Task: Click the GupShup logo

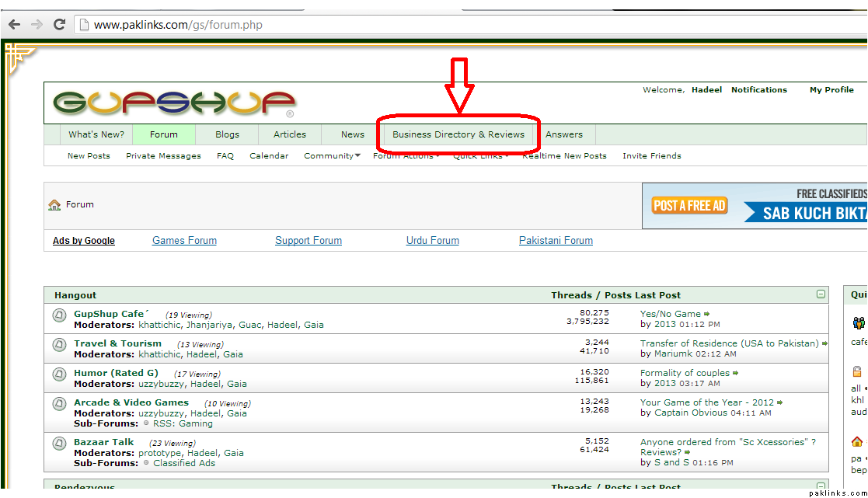Action: [x=174, y=103]
